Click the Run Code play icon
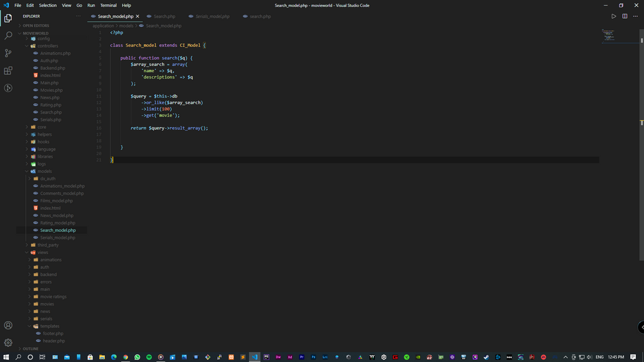This screenshot has width=644, height=362. pos(614,16)
